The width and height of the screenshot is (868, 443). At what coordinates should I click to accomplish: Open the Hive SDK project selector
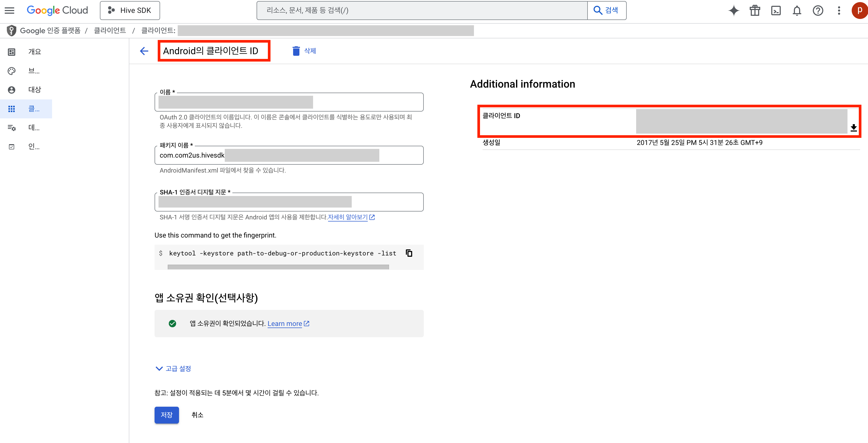pyautogui.click(x=130, y=11)
